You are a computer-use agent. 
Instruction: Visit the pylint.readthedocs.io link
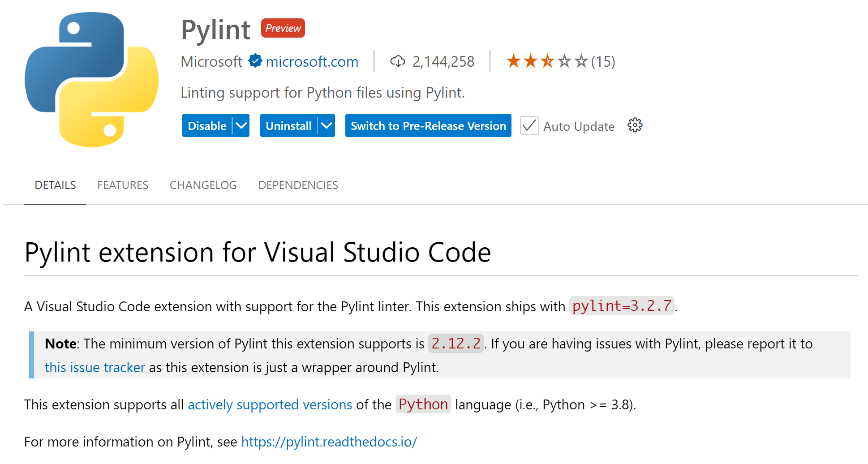pyautogui.click(x=329, y=442)
